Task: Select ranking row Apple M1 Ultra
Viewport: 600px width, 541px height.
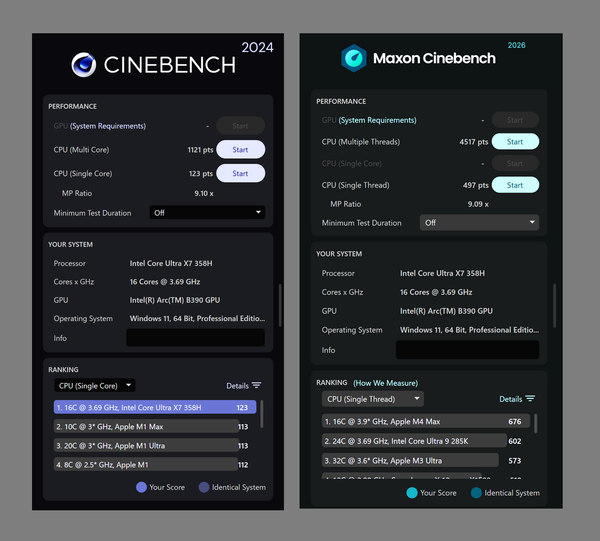Action: [151, 446]
